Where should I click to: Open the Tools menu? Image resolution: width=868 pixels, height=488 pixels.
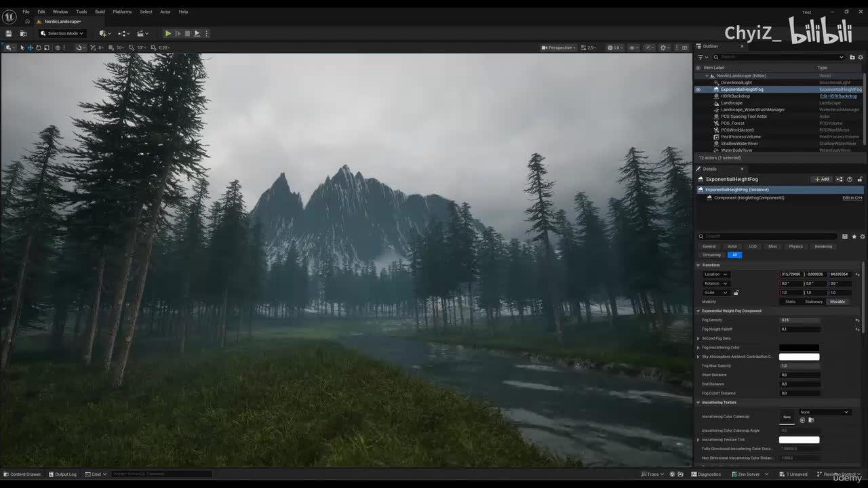point(81,12)
